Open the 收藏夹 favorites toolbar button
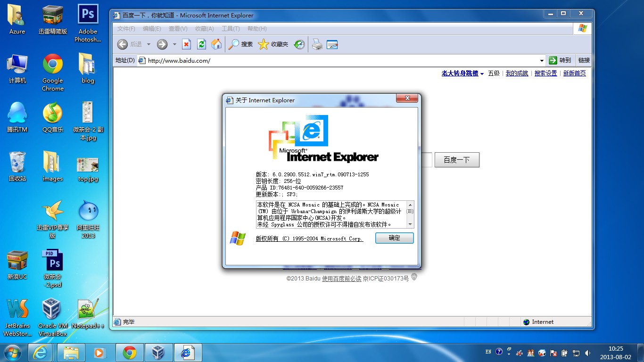The height and width of the screenshot is (362, 644). (x=273, y=44)
